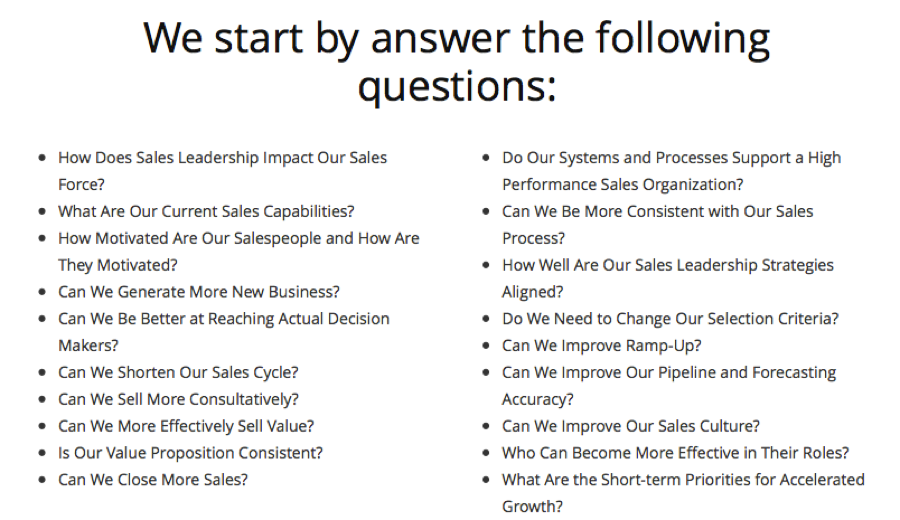900x520 pixels.
Task: Click 'Do We Need to Change Our Selection Criteria?'
Action: click(x=670, y=319)
